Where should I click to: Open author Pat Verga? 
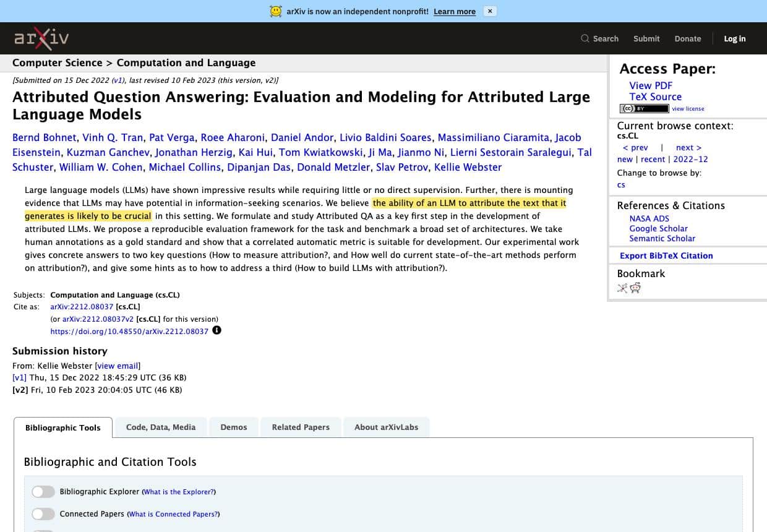(x=172, y=137)
